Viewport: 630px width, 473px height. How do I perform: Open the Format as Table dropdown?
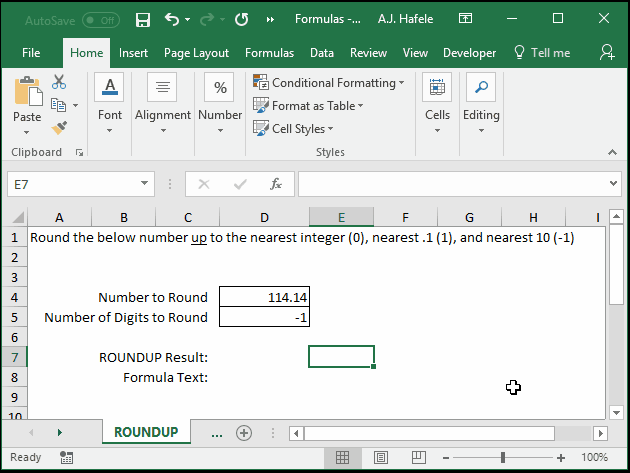tap(308, 105)
